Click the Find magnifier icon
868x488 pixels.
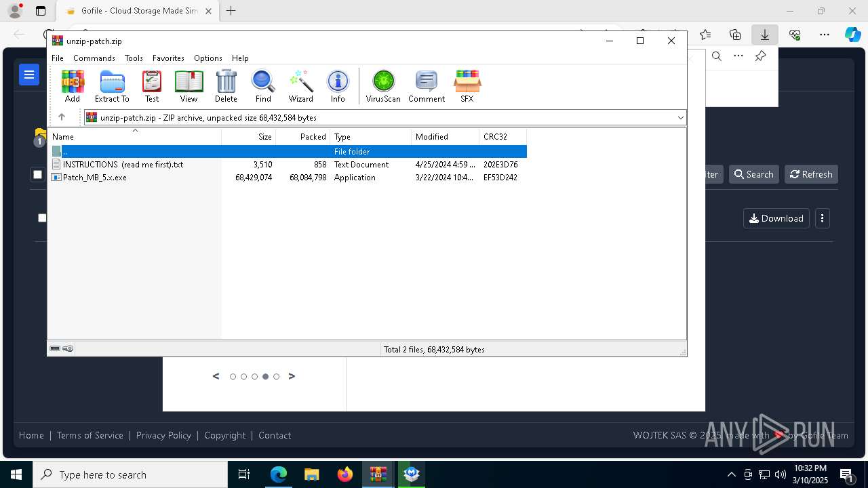click(x=263, y=86)
